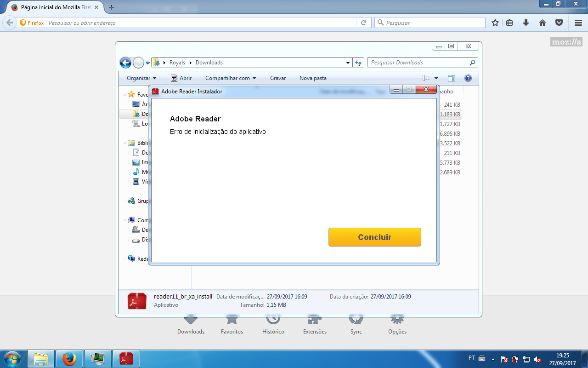The height and width of the screenshot is (368, 588).
Task: Click Royals in the Explorer address path
Action: (x=177, y=63)
